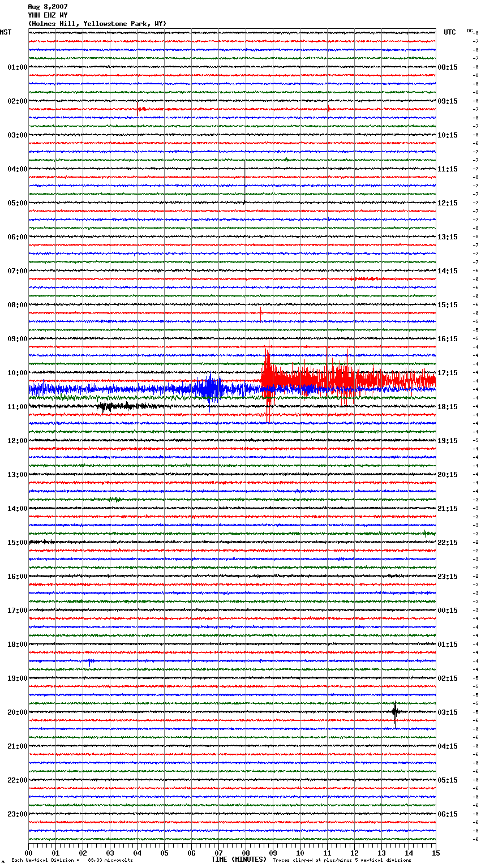Click the "10" minute tick label
The image size is (481, 868).
coord(300,853)
